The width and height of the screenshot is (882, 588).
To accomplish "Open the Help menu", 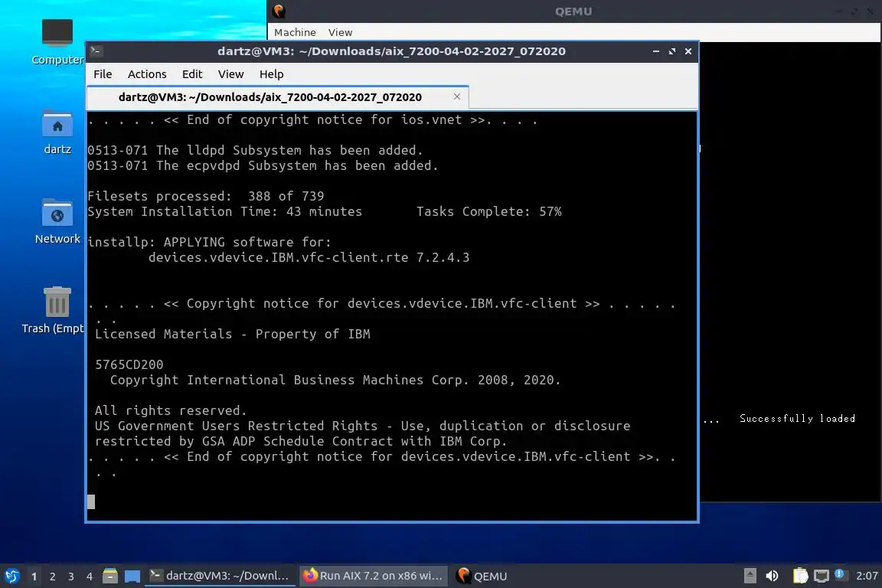I will pos(271,74).
